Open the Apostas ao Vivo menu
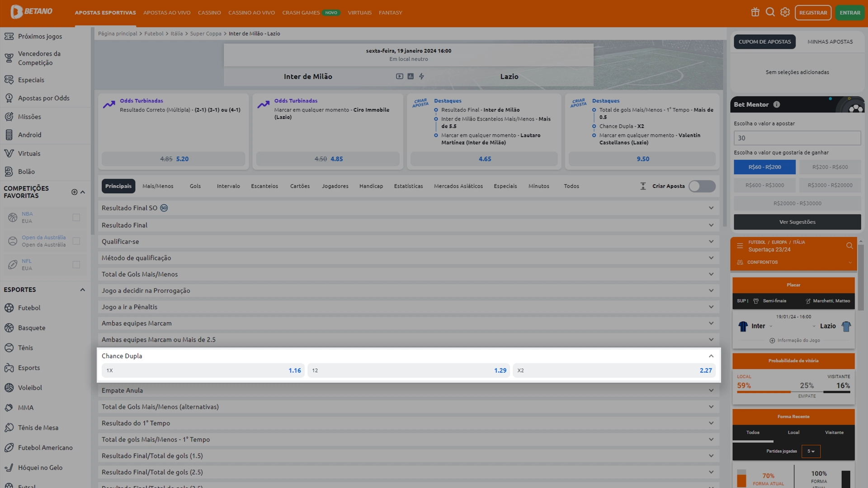The height and width of the screenshot is (488, 868). (x=167, y=13)
